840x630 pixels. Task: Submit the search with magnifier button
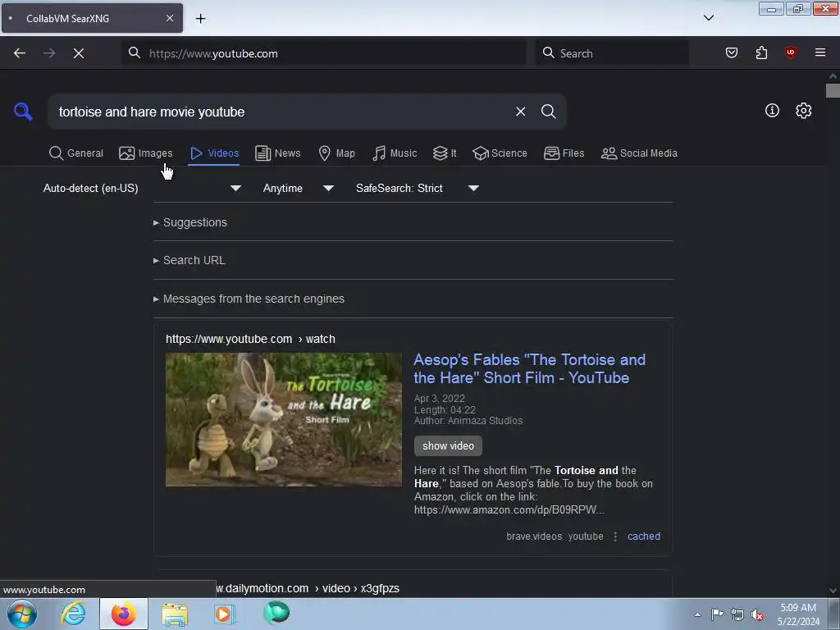pos(548,112)
